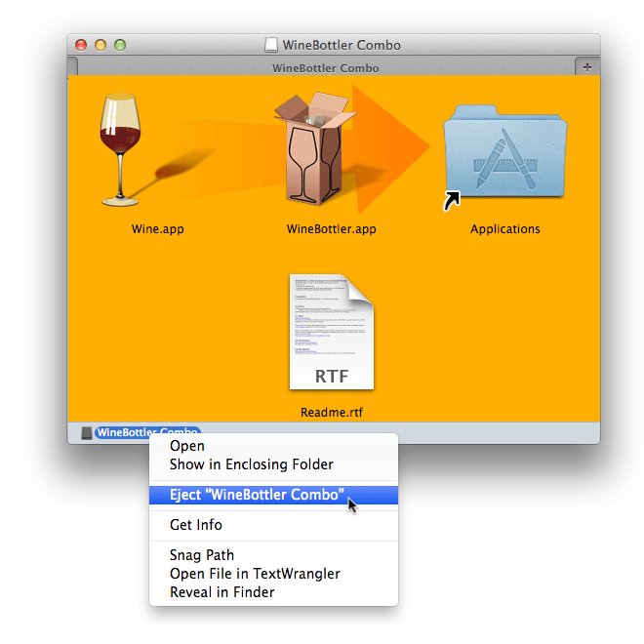Select the Wine.app wine glass icon

[x=120, y=149]
